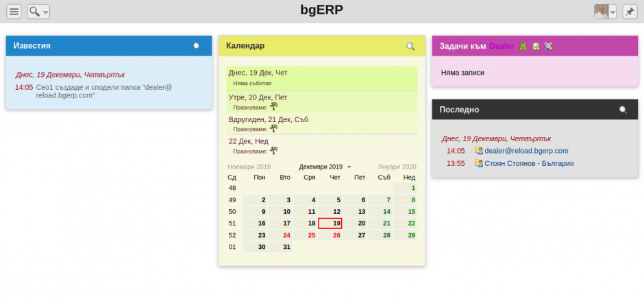This screenshot has width=644, height=303.
Task: Select December 30 in calendar
Action: tap(255, 247)
